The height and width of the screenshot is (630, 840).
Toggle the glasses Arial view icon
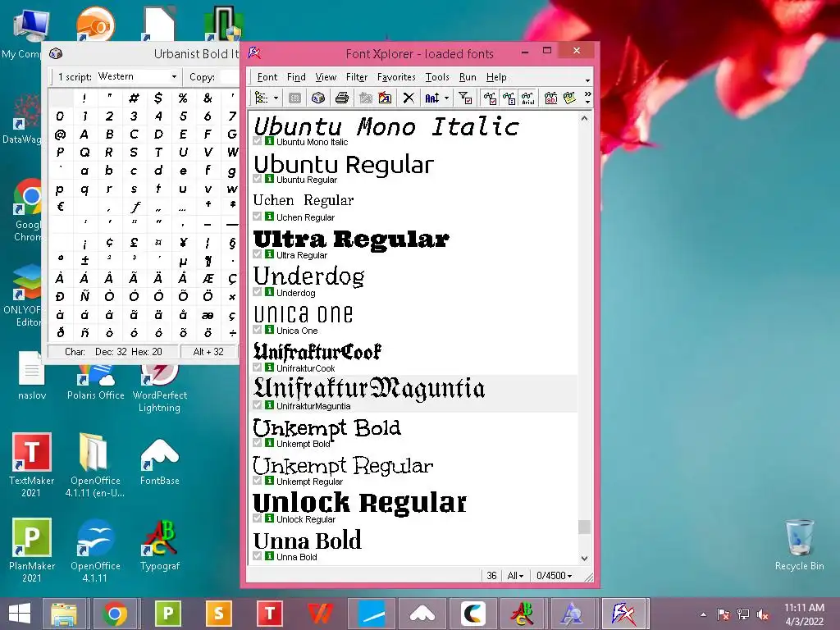click(x=527, y=98)
